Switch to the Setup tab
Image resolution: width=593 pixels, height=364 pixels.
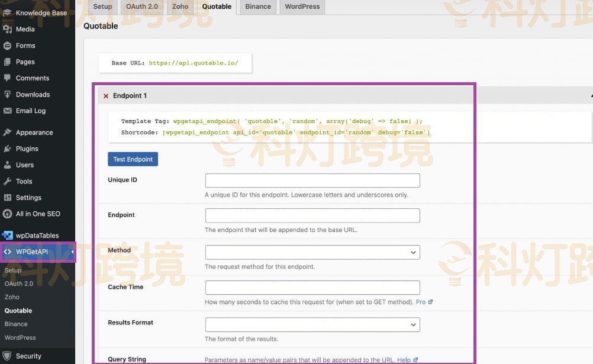[102, 7]
